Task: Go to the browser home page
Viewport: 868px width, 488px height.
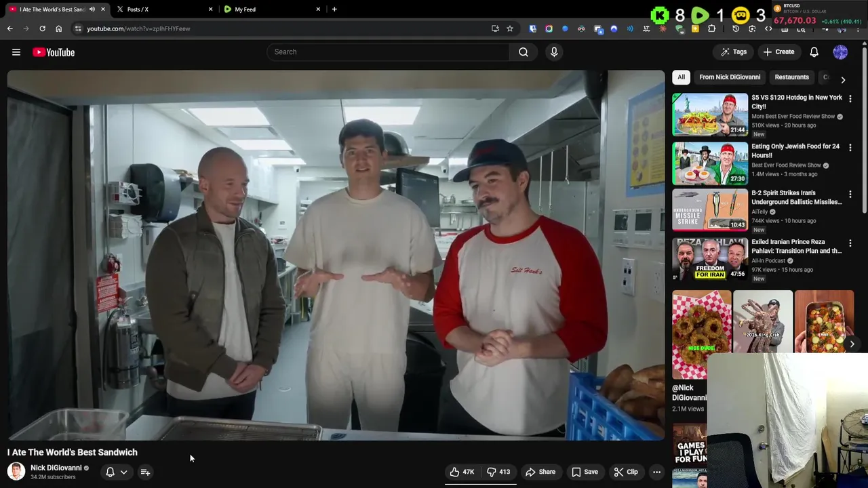Action: tap(58, 28)
